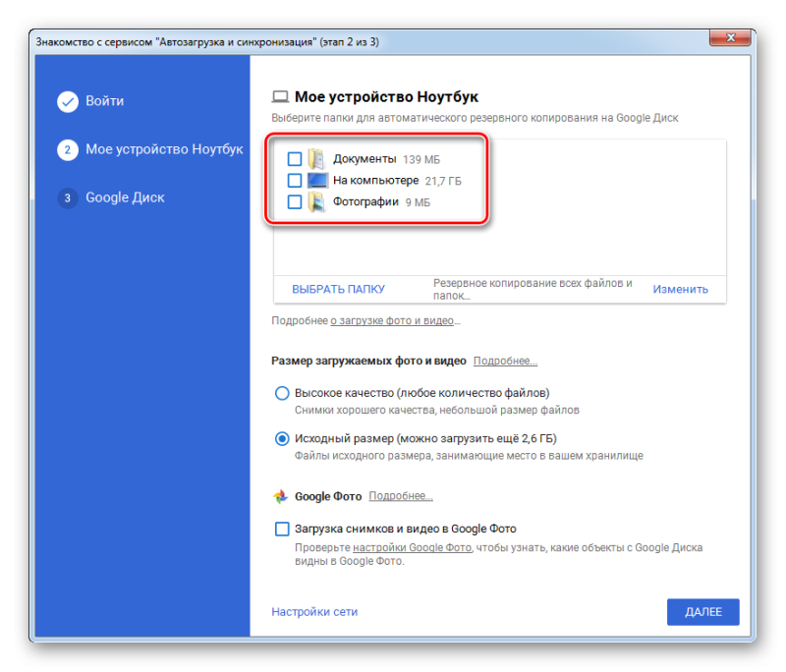Screen dimensions: 786x672
Task: Check the На компьютере checkbox
Action: click(294, 180)
